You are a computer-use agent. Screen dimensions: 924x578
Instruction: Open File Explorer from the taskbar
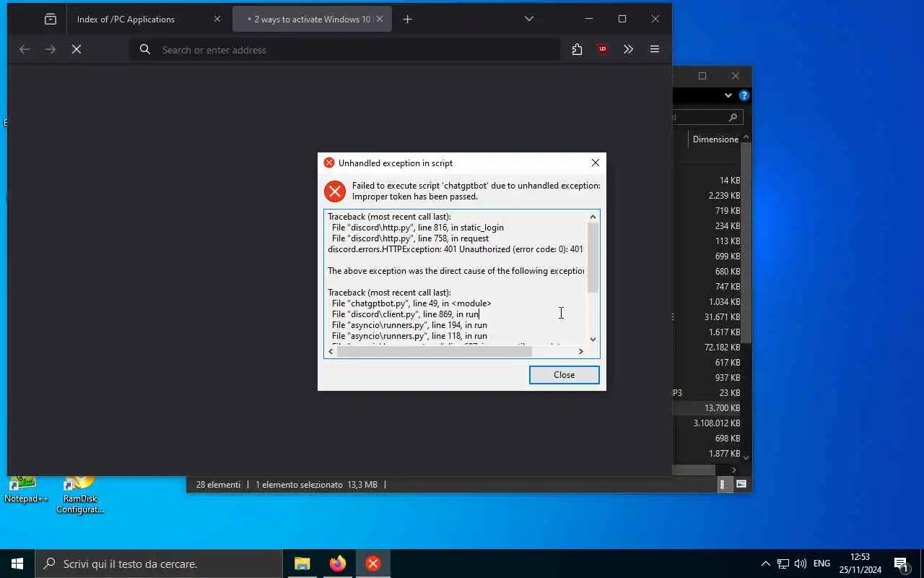[302, 564]
